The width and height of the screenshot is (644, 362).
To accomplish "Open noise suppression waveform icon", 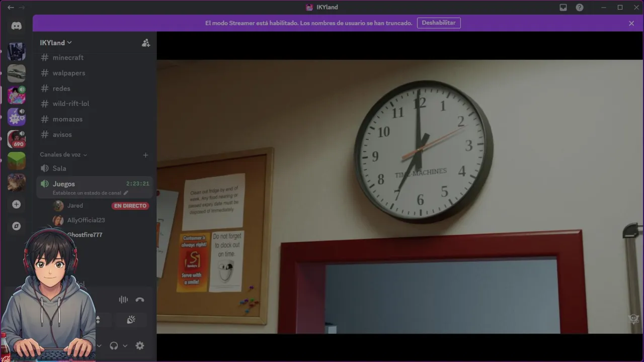I will (x=123, y=300).
